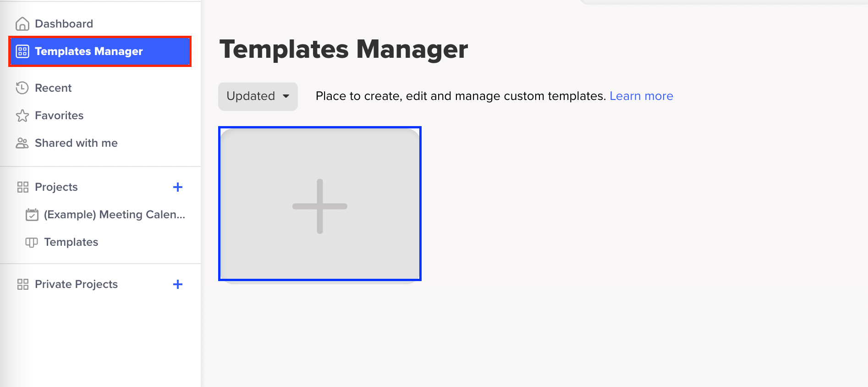Click the Templates Manager grid icon
Image resolution: width=868 pixels, height=387 pixels.
[x=22, y=51]
